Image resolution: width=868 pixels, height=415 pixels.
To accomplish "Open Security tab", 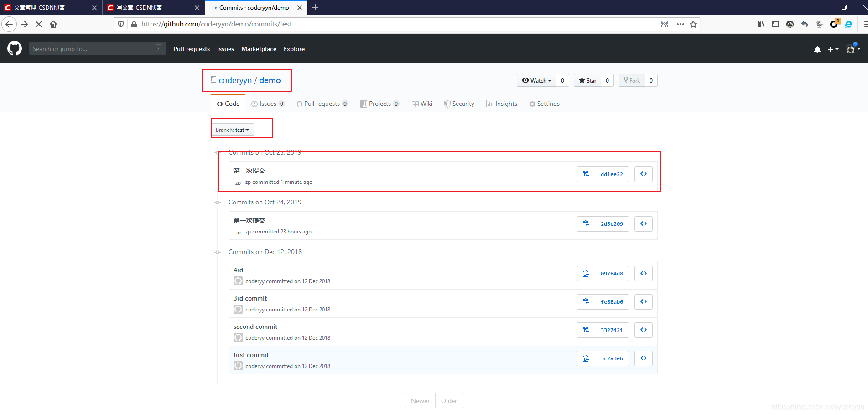I will click(x=459, y=104).
